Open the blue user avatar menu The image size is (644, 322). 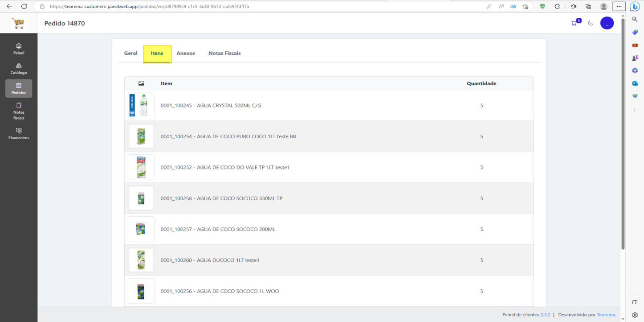(x=607, y=23)
